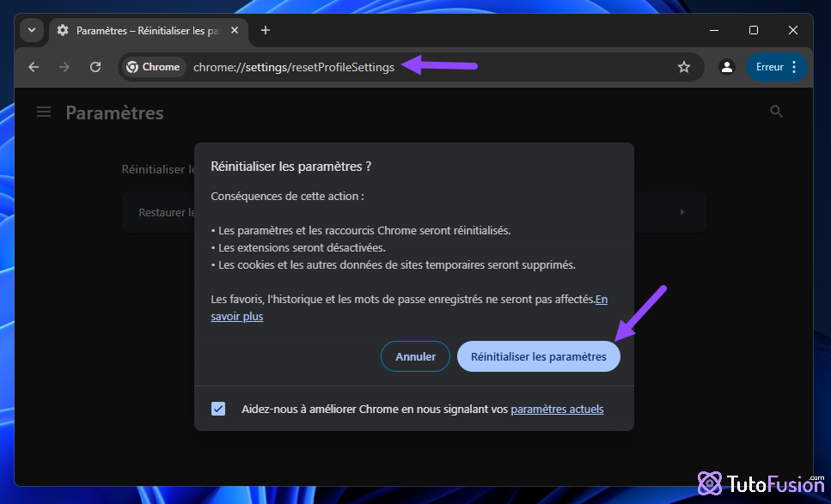Screen dimensions: 831x504
Task: Open the paramètres actuels link
Action: point(557,410)
